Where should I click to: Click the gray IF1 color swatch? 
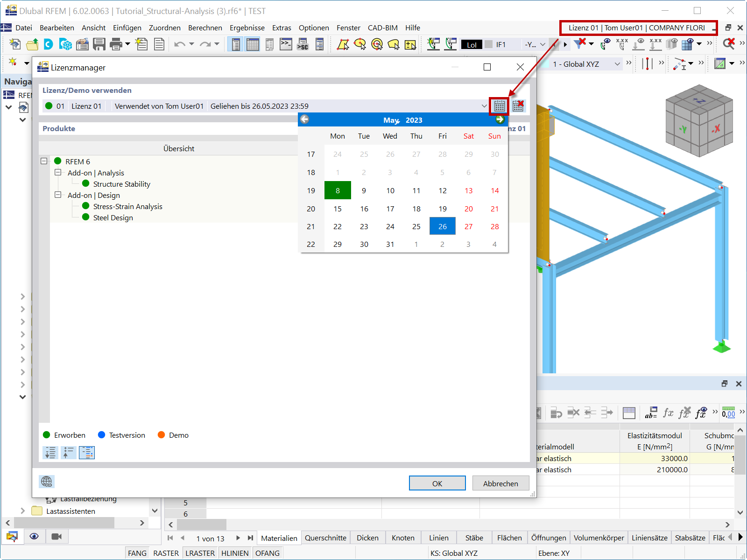click(489, 44)
